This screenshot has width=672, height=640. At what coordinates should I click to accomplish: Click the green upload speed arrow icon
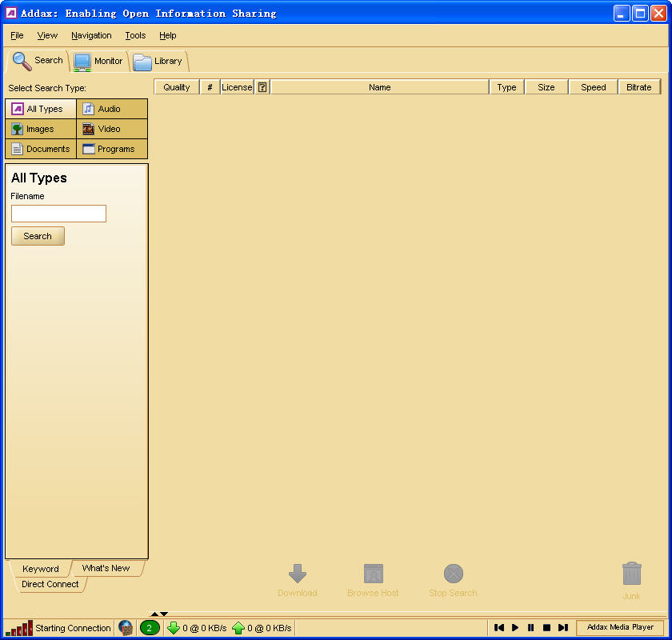point(238,628)
